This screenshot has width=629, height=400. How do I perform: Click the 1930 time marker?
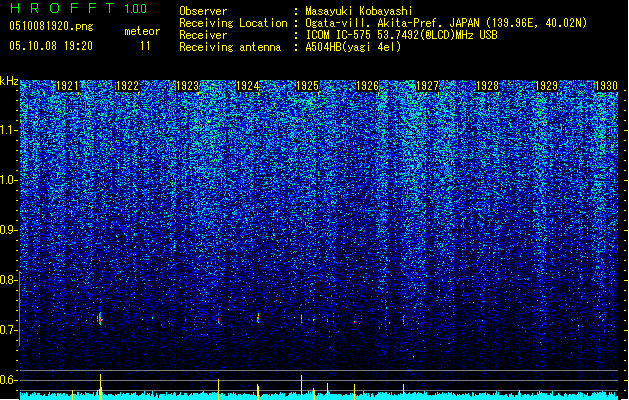coord(606,86)
